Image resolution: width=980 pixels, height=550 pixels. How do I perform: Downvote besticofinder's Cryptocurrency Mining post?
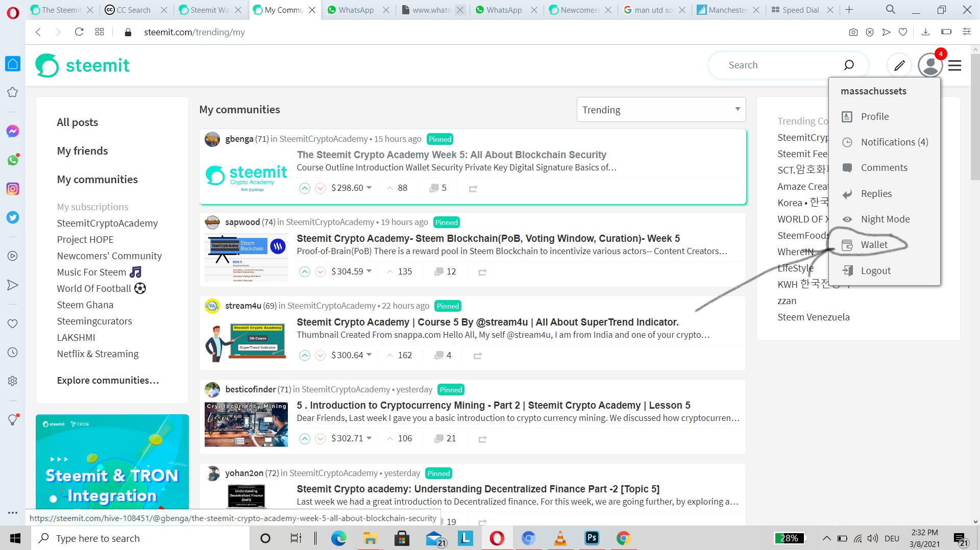pyautogui.click(x=321, y=439)
